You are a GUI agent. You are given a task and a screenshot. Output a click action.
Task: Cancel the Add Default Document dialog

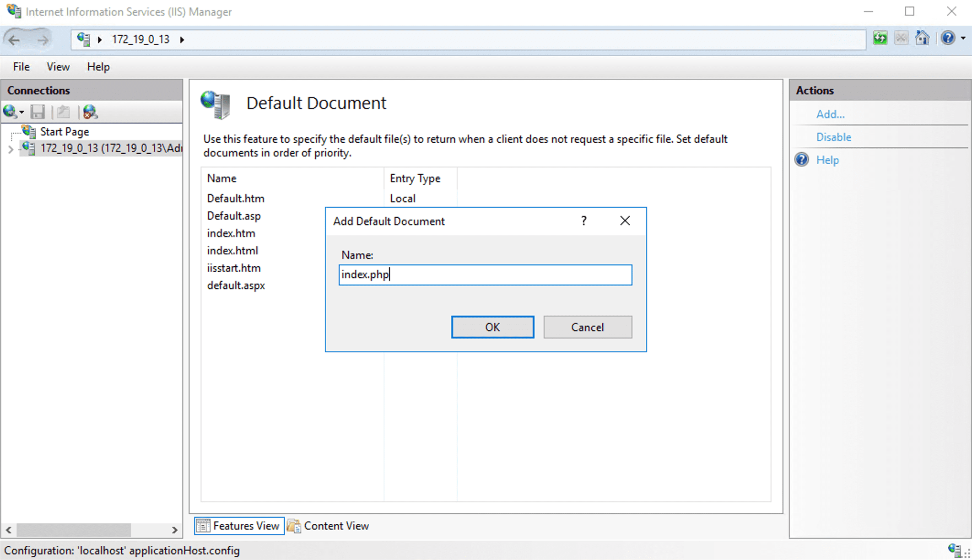(588, 327)
